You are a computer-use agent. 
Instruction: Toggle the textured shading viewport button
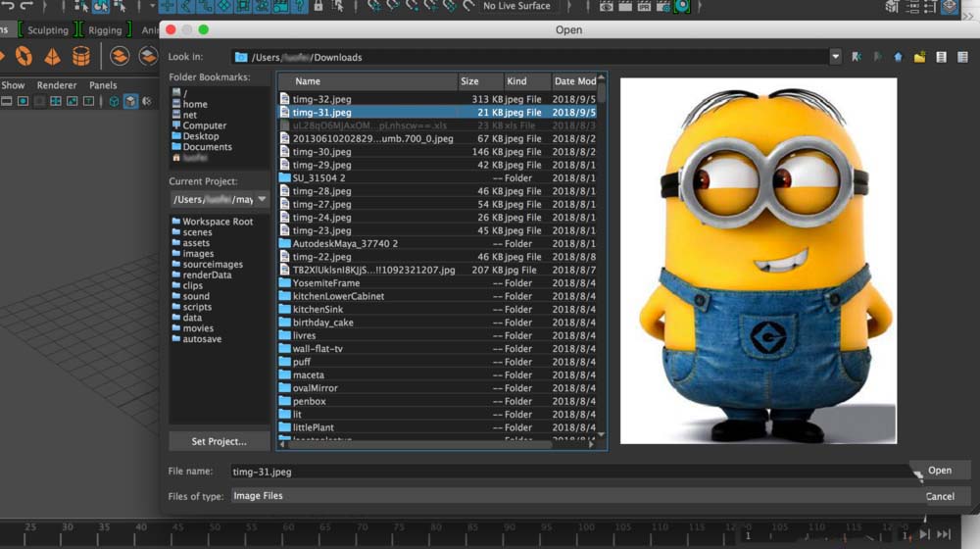click(x=130, y=101)
